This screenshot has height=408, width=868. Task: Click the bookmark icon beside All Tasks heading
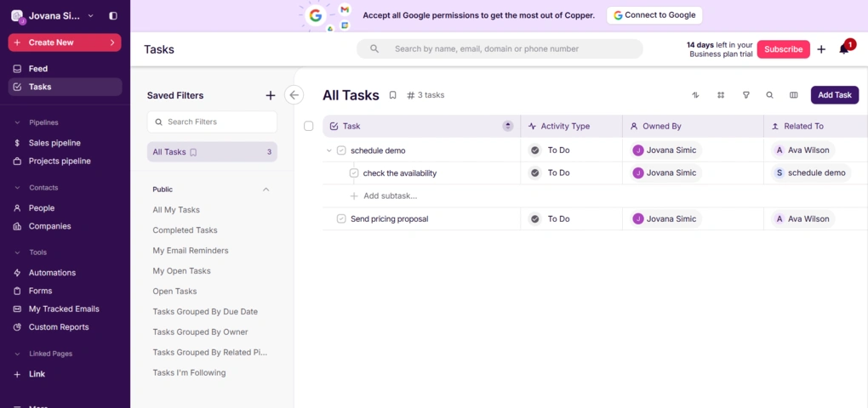(392, 95)
